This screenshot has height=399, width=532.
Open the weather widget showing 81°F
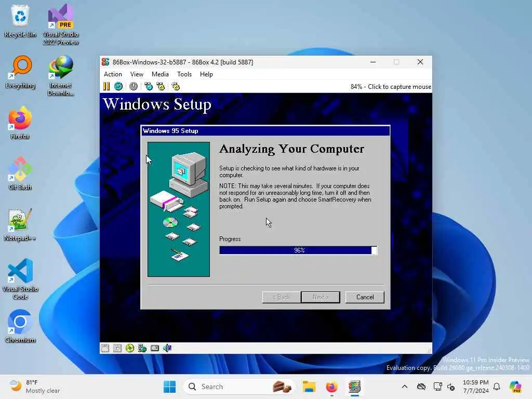coord(35,387)
